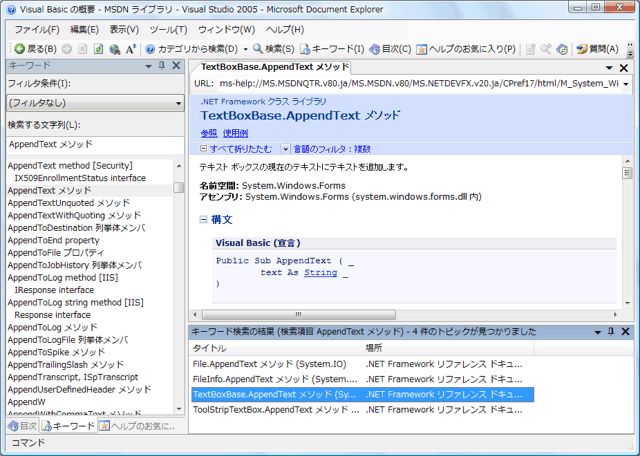Image resolution: width=640 pixels, height=456 pixels.
Task: Open ヘルプのお気に入り(P) toolbar button
Action: (x=466, y=49)
